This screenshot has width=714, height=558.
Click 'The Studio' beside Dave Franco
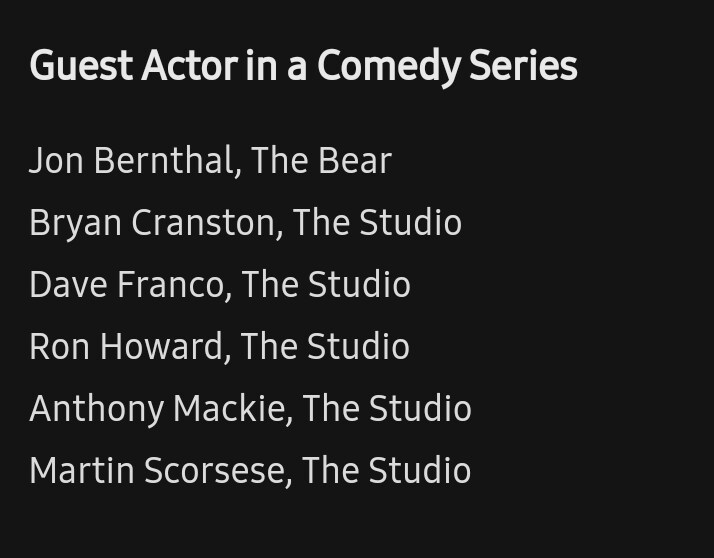click(326, 285)
